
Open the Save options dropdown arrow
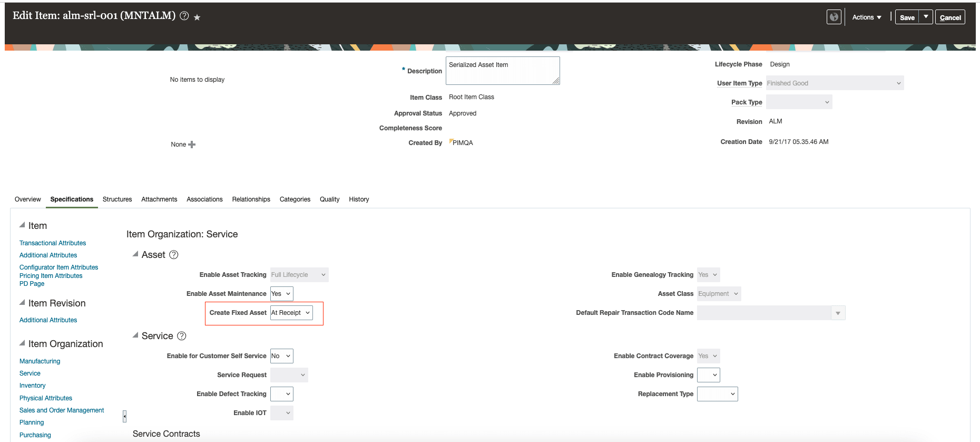point(926,17)
